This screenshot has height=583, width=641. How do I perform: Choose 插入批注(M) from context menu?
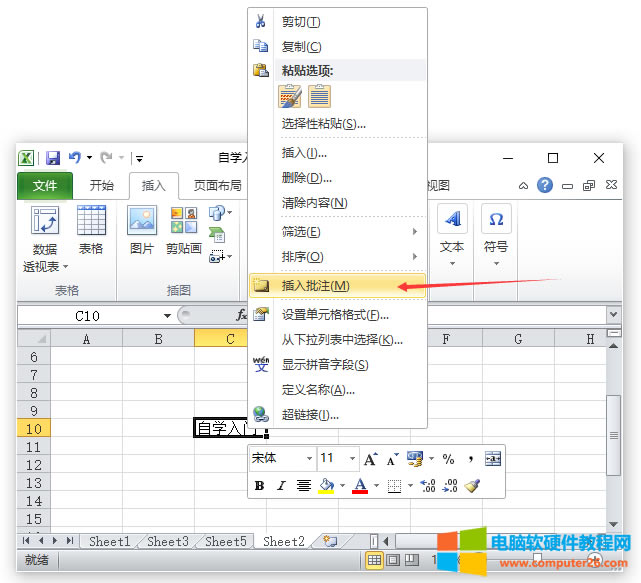(338, 286)
